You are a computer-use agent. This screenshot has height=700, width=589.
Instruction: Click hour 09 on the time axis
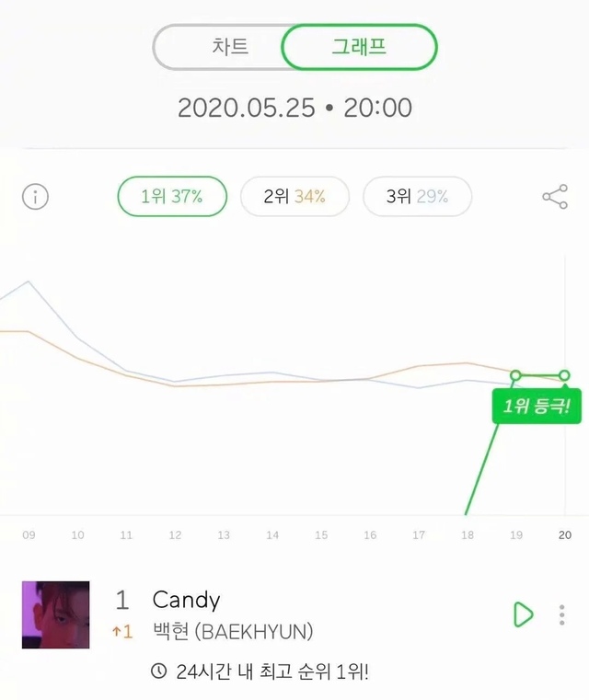point(29,534)
